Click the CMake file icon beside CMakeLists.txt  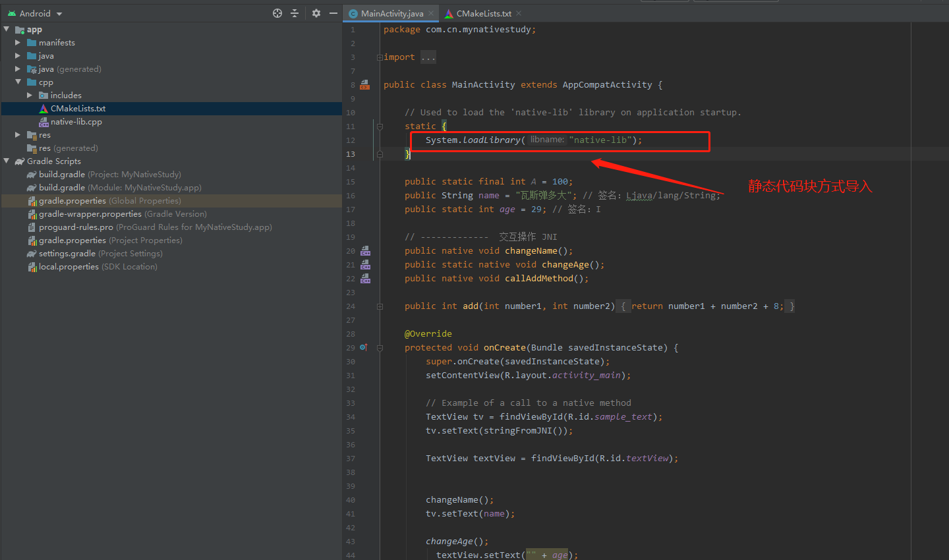(x=43, y=109)
